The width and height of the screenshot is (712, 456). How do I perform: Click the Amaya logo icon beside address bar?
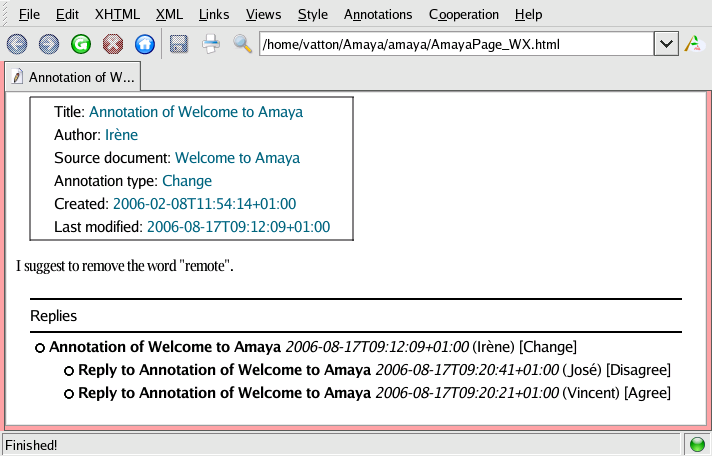click(693, 44)
